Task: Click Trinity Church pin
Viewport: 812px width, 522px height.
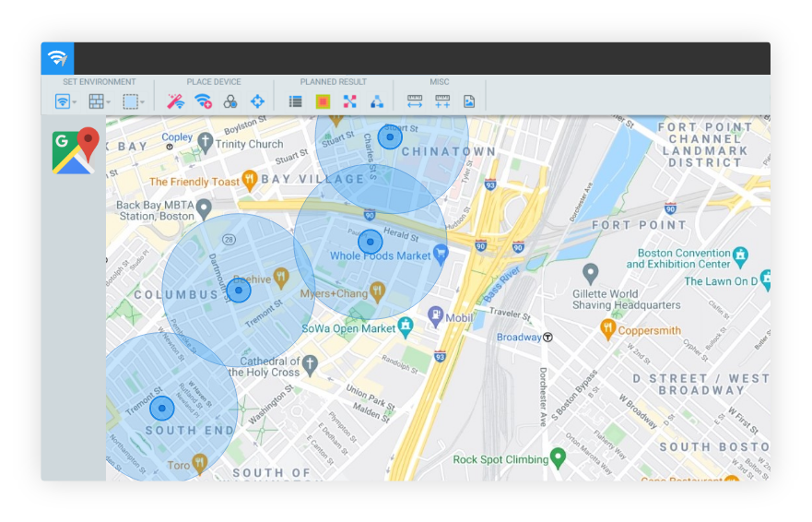Action: pos(206,143)
